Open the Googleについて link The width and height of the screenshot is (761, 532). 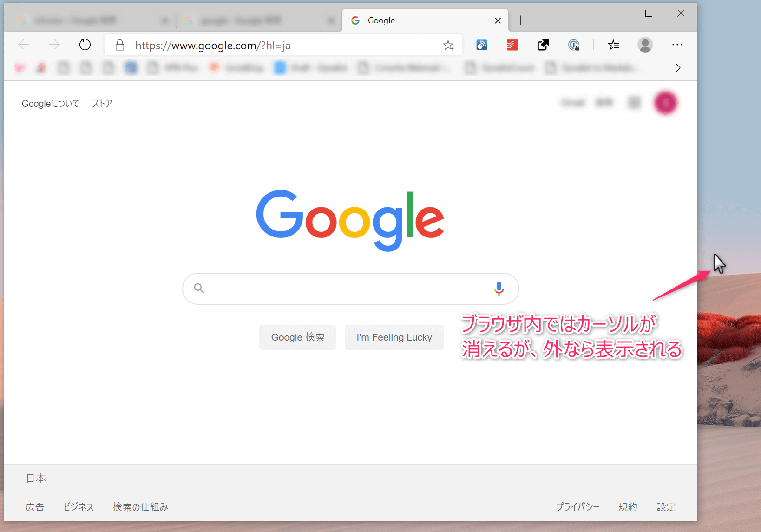[51, 104]
